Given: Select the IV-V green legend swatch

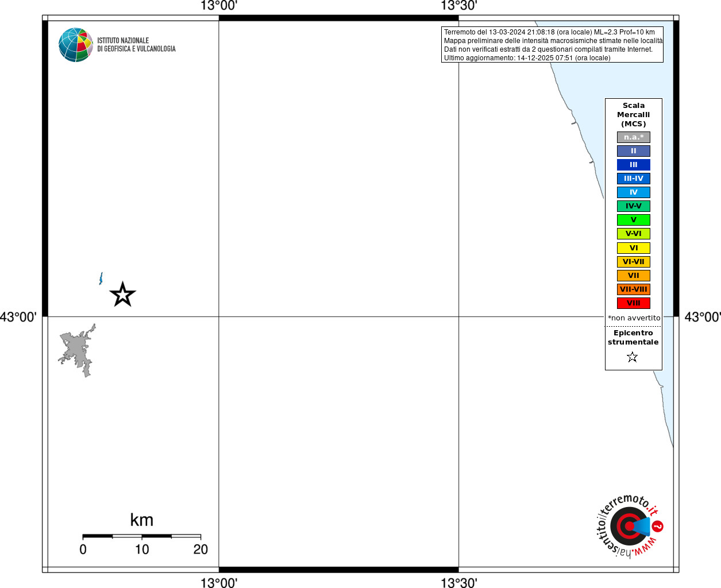Looking at the screenshot, I should pyautogui.click(x=634, y=206).
